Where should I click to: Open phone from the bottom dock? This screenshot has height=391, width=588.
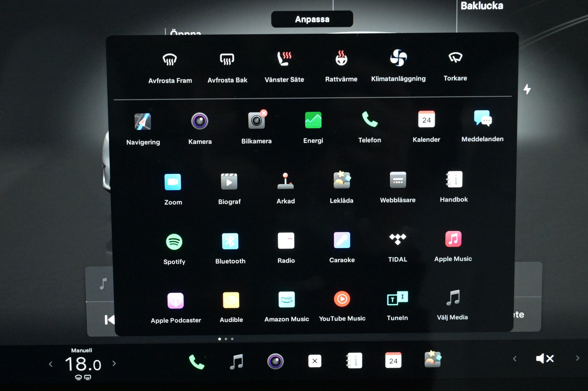pyautogui.click(x=197, y=362)
